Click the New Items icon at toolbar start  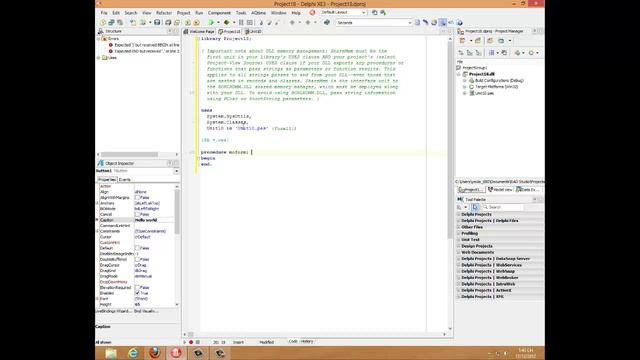[103, 22]
